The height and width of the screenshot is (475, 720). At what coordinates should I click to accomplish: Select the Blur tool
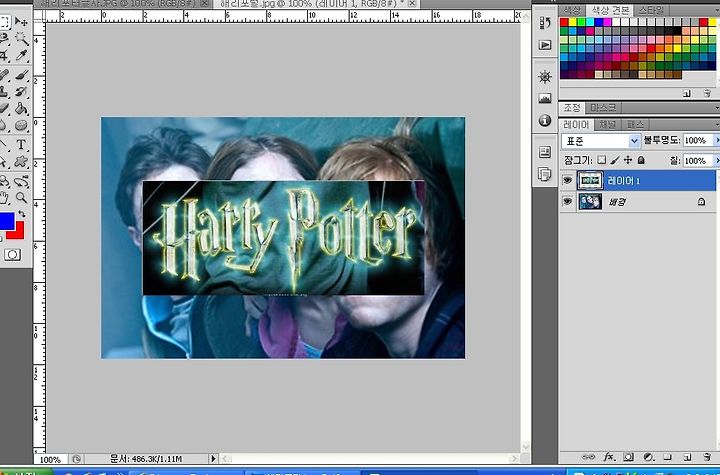4,125
